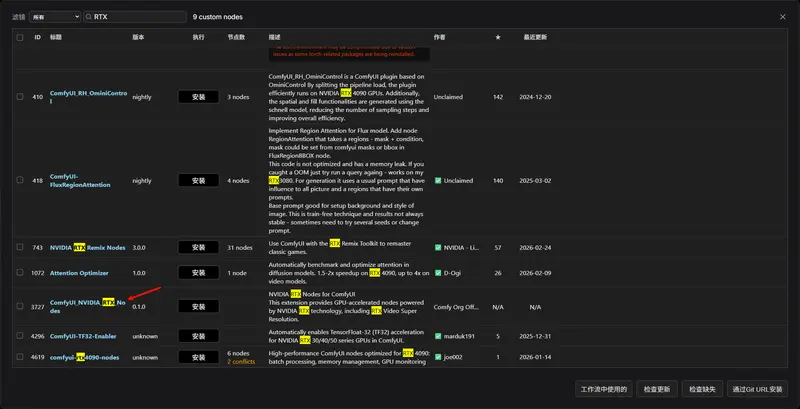Check the ComfyUI_NVIDIA_RTX_Nodes row checkbox
800x409 pixels.
coord(19,305)
